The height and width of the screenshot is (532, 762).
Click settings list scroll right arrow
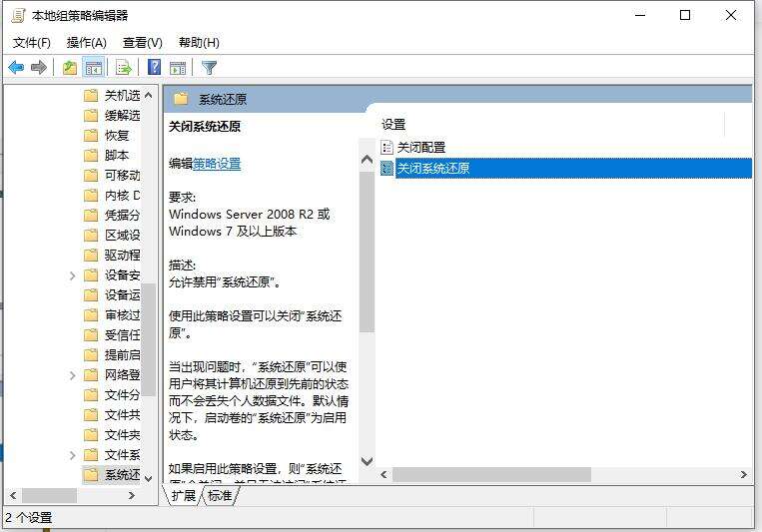(x=744, y=475)
